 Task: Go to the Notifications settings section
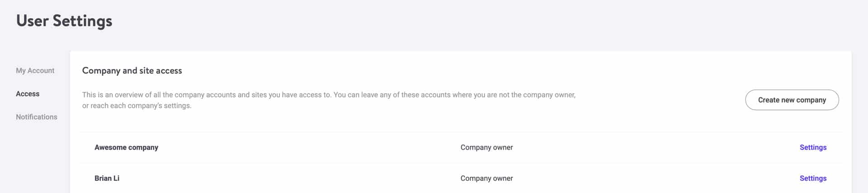36,117
